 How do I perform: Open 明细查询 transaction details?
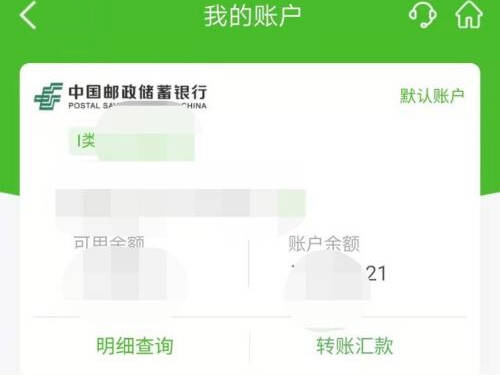tap(135, 346)
